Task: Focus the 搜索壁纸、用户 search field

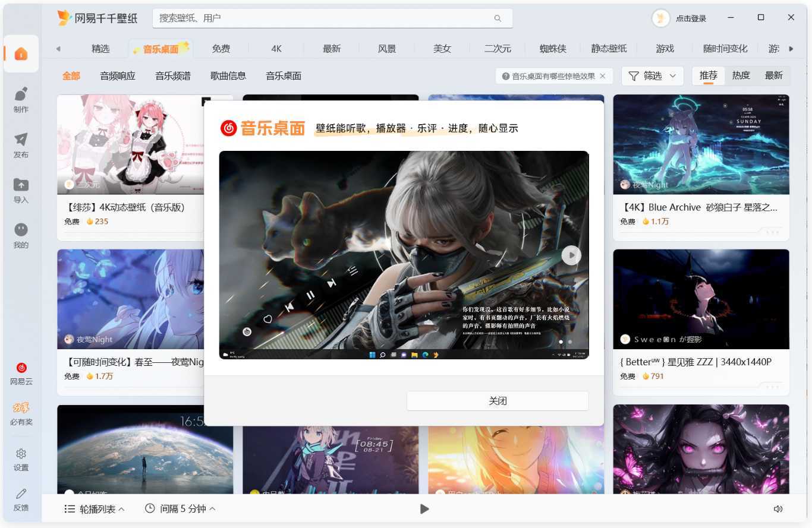Action: tap(333, 18)
